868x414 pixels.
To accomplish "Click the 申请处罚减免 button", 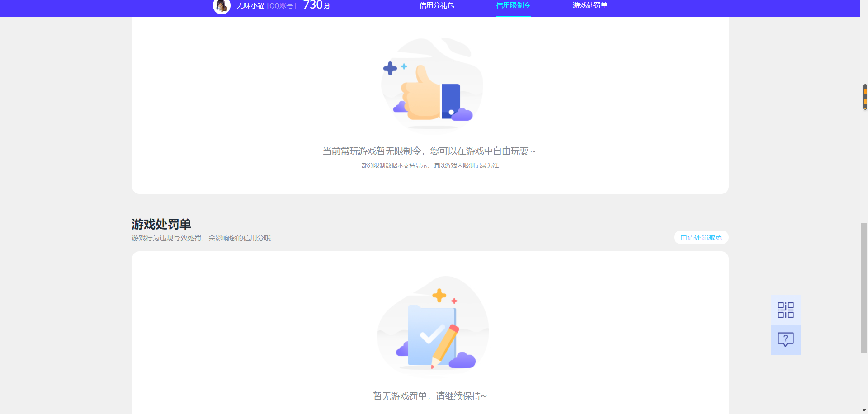I will coord(701,237).
